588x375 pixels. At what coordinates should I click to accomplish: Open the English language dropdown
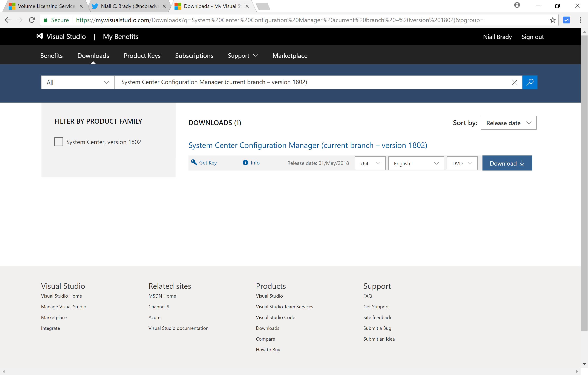tap(416, 163)
